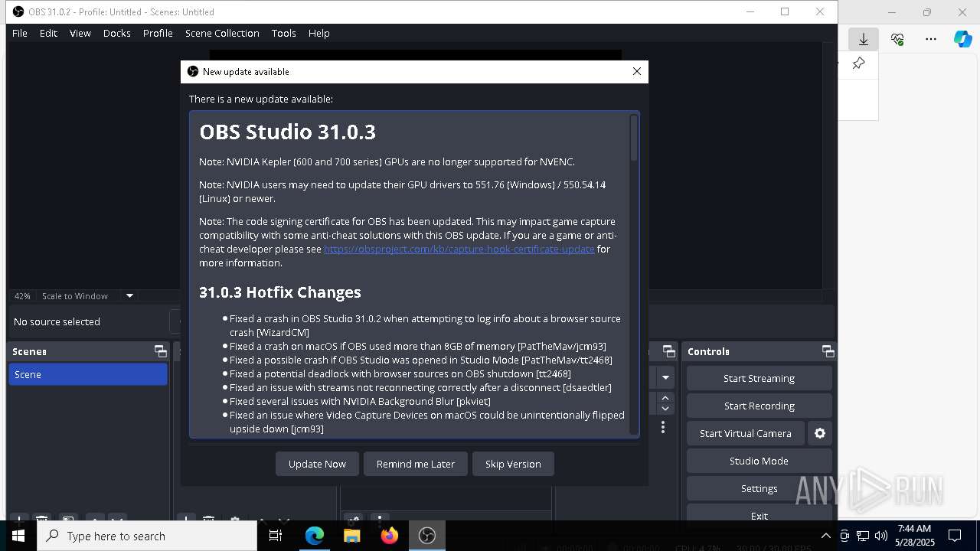The width and height of the screenshot is (980, 551).
Task: Close the New update available dialog
Action: (636, 71)
